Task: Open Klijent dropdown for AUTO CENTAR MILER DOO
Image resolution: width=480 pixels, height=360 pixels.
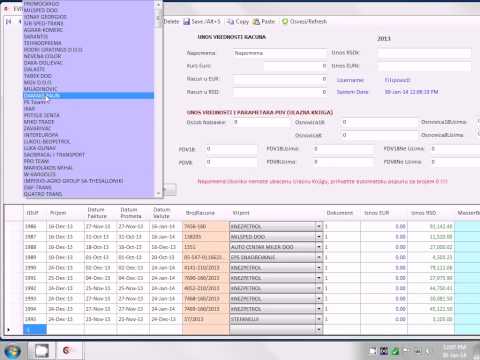Action: [319, 247]
